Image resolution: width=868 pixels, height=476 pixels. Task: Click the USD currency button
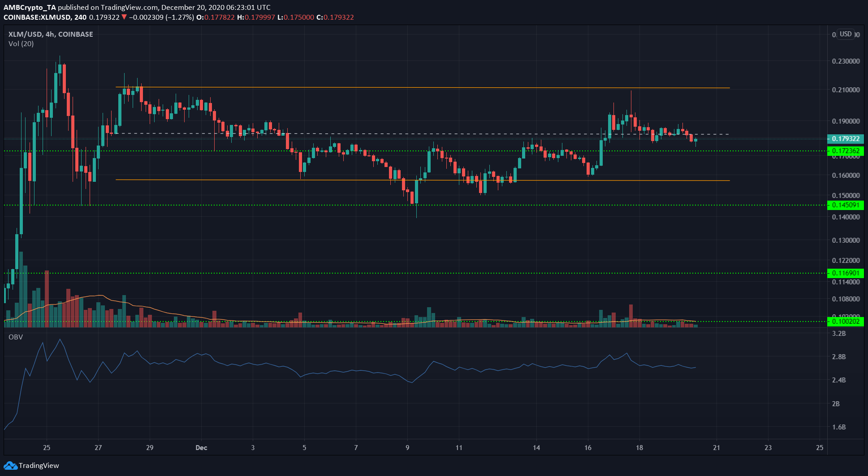pyautogui.click(x=846, y=34)
